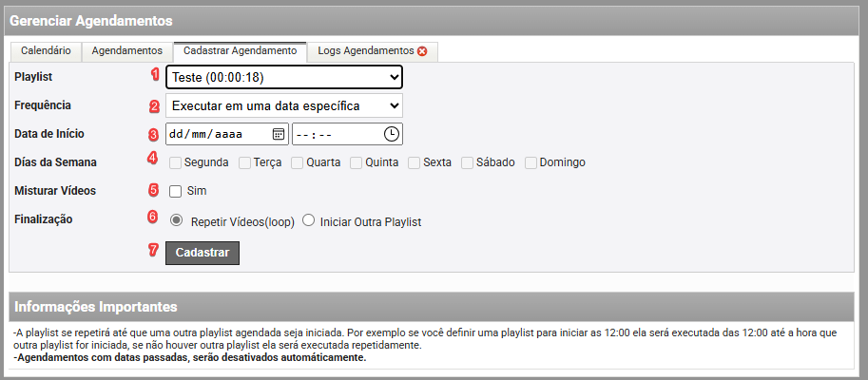Click the red step 1 marker

156,75
